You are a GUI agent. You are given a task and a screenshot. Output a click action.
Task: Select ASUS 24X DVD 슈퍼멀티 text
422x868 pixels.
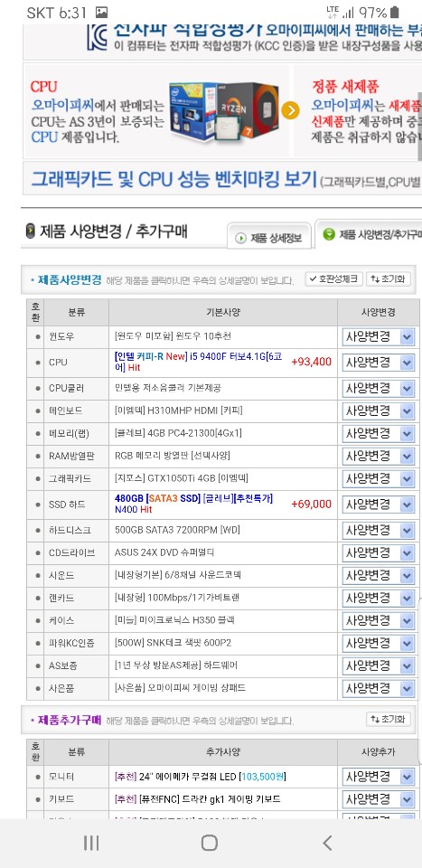(x=164, y=552)
